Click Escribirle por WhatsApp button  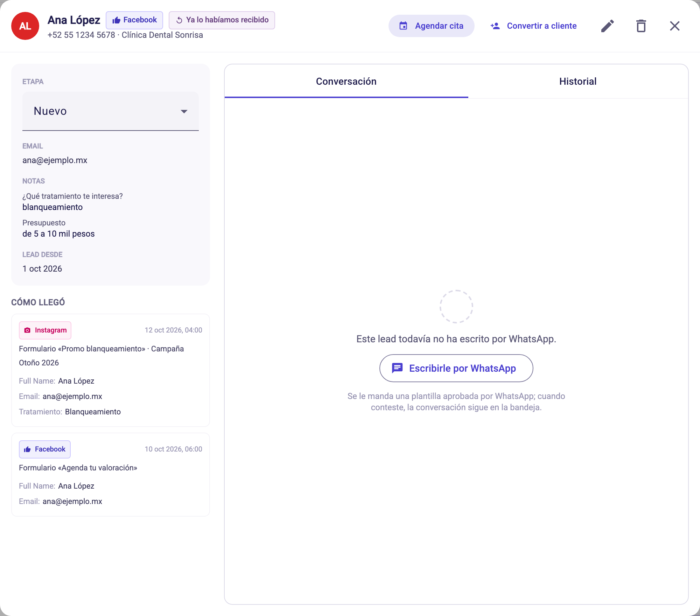(456, 368)
